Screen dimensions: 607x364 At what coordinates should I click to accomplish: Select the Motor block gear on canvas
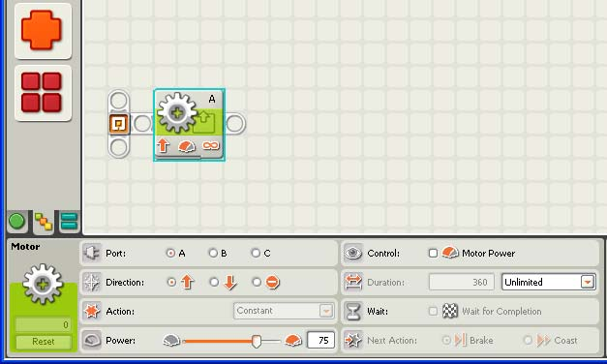177,112
